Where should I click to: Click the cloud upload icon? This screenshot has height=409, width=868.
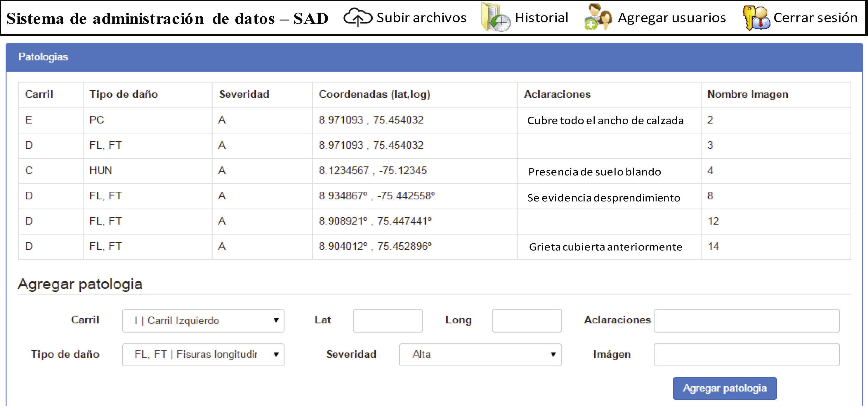[x=357, y=17]
